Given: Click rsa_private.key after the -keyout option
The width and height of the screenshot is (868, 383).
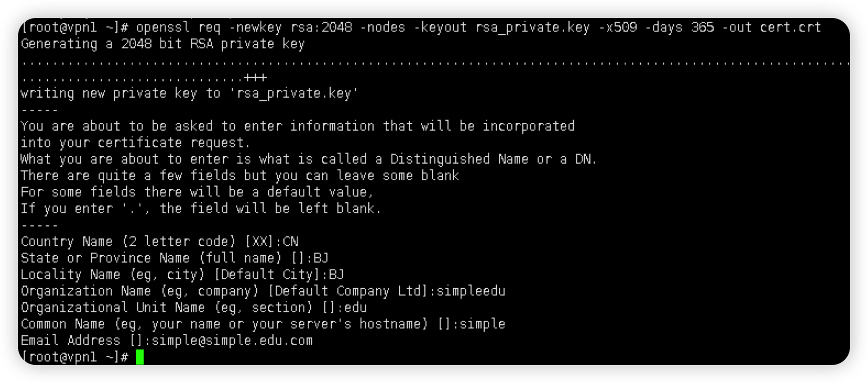Looking at the screenshot, I should (533, 27).
